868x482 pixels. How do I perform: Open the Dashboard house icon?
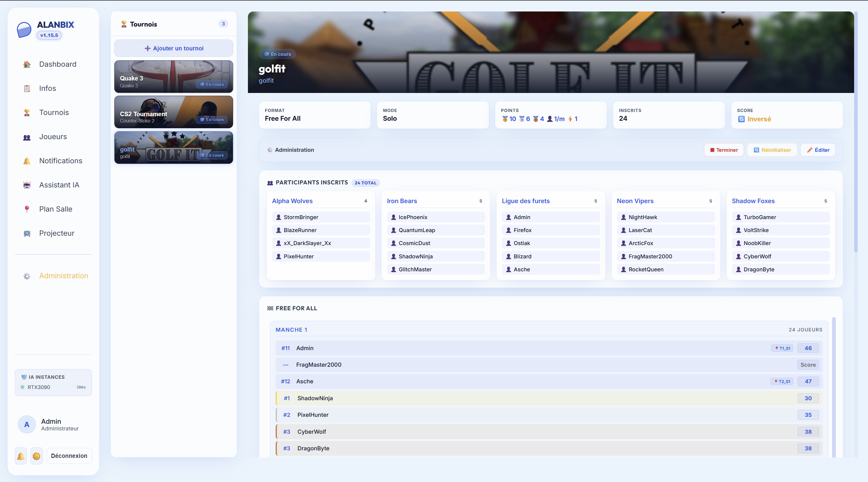point(27,64)
